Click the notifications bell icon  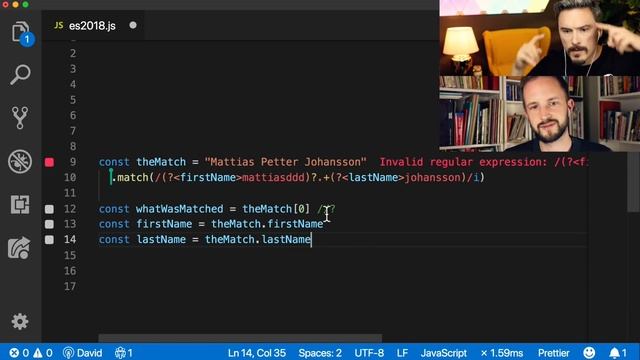(x=618, y=353)
